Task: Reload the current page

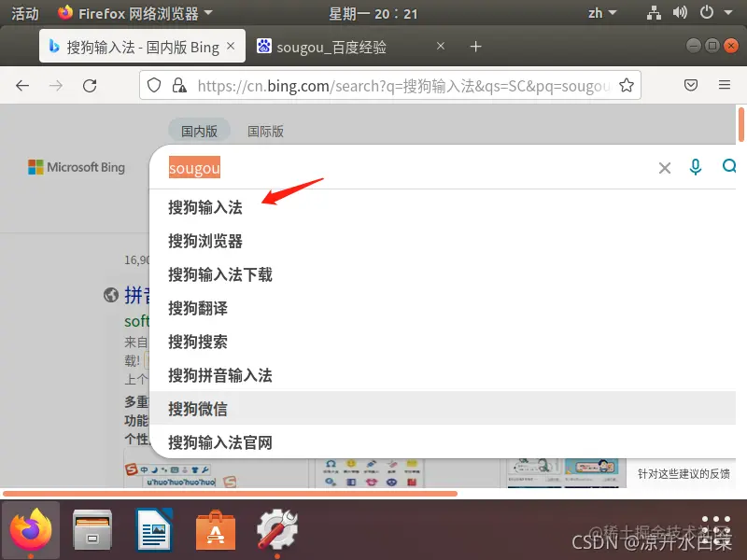Action: click(90, 86)
